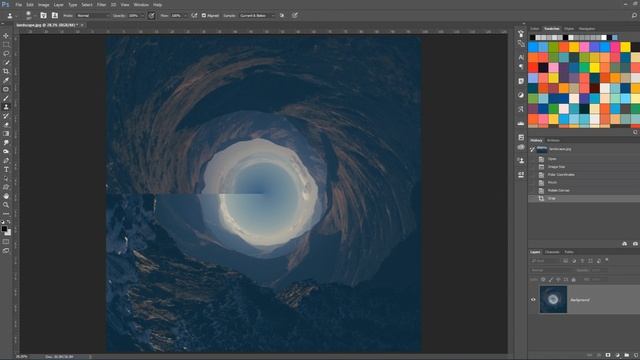640x360 pixels.
Task: Open the collapsed Adjustments panel icon
Action: [521, 95]
